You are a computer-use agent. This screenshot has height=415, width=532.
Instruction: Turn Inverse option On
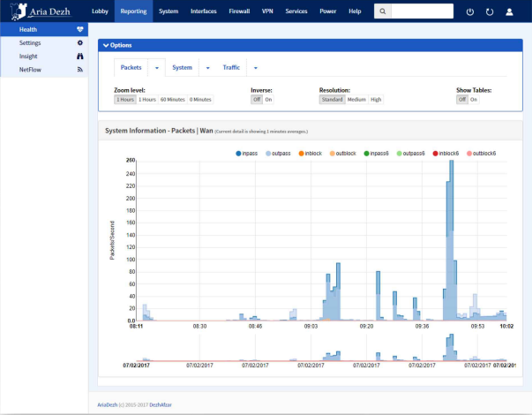click(268, 100)
